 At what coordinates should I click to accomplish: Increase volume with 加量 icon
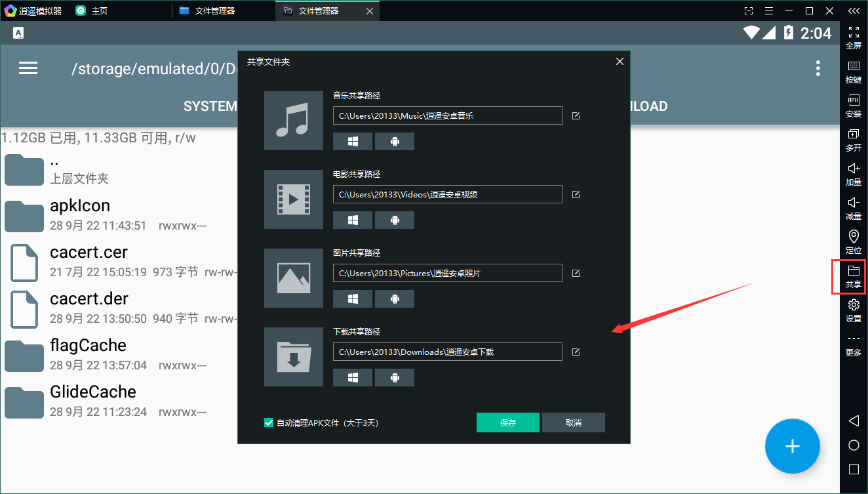(854, 174)
